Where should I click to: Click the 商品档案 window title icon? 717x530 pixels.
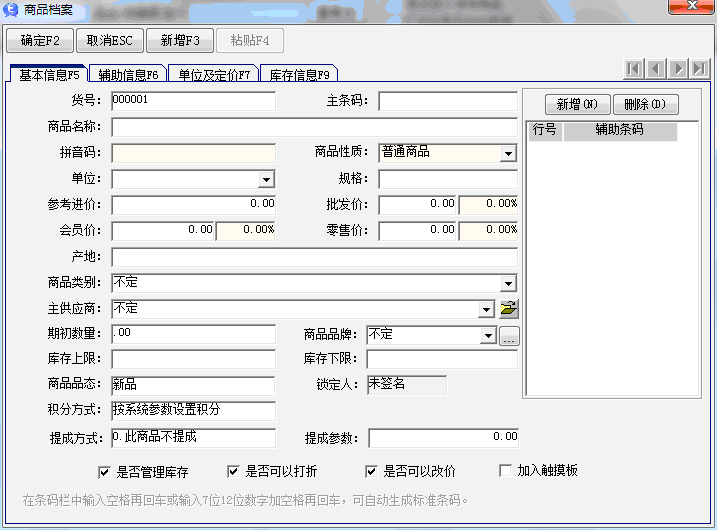coord(12,10)
